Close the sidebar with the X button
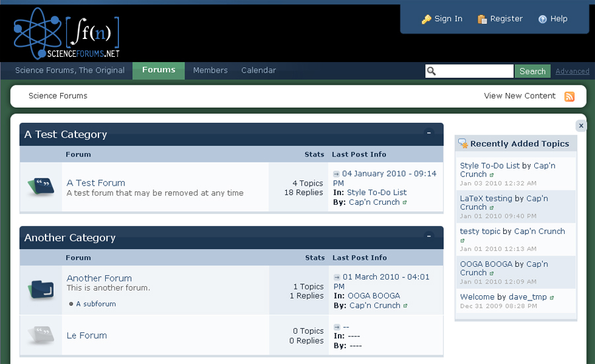595x364 pixels. (581, 126)
